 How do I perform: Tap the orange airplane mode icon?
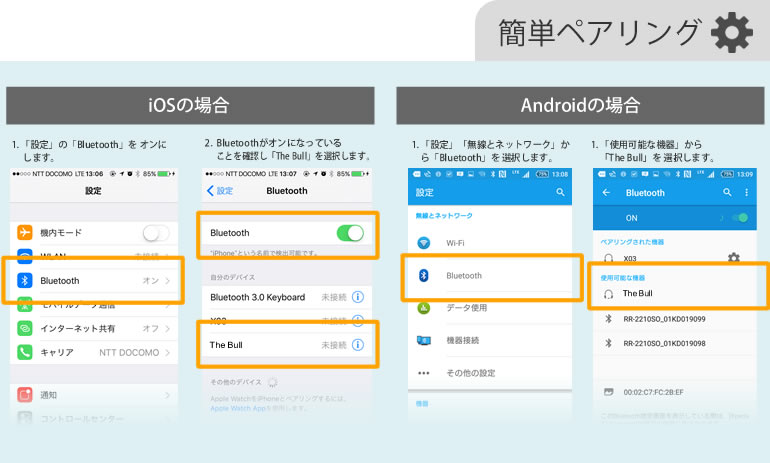[x=25, y=232]
